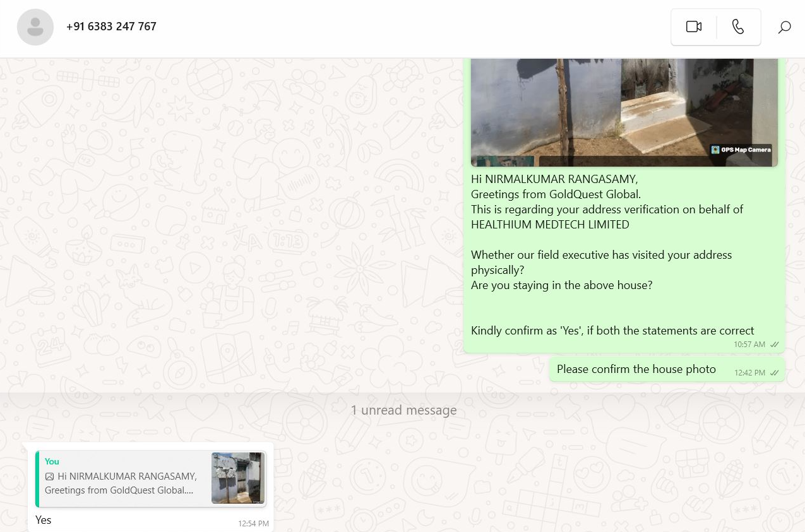
Task: Click 'Are you staying in the above house?' line
Action: pos(561,285)
